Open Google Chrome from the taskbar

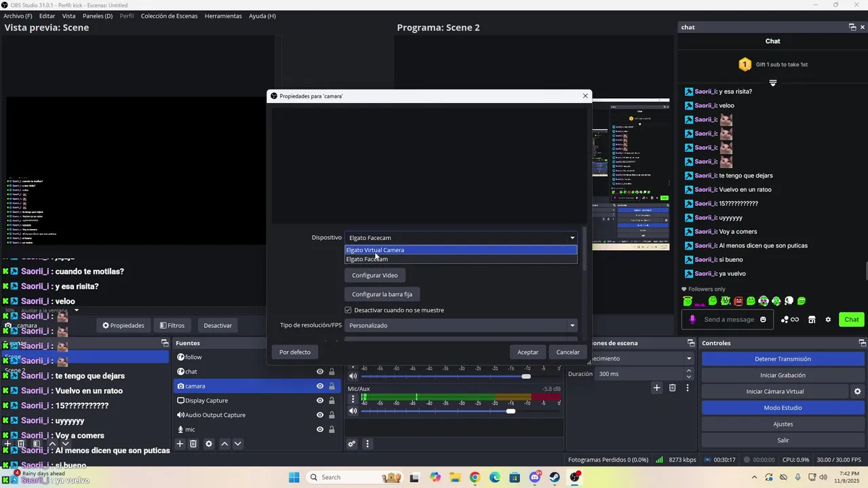pyautogui.click(x=475, y=477)
